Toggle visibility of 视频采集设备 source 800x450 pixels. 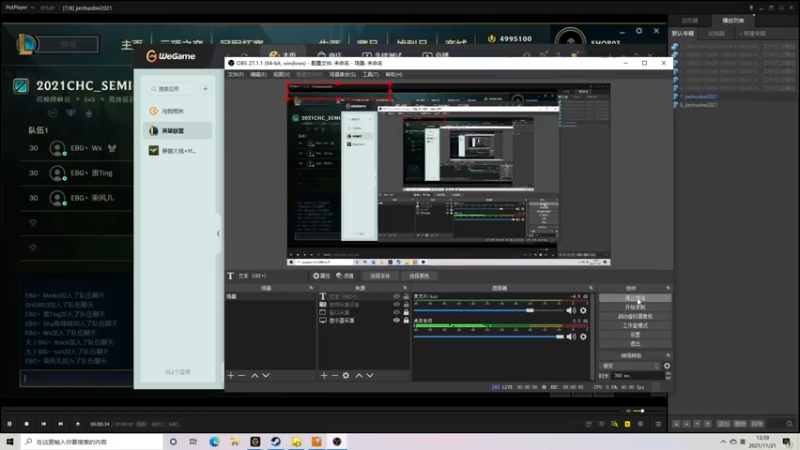[x=396, y=305]
